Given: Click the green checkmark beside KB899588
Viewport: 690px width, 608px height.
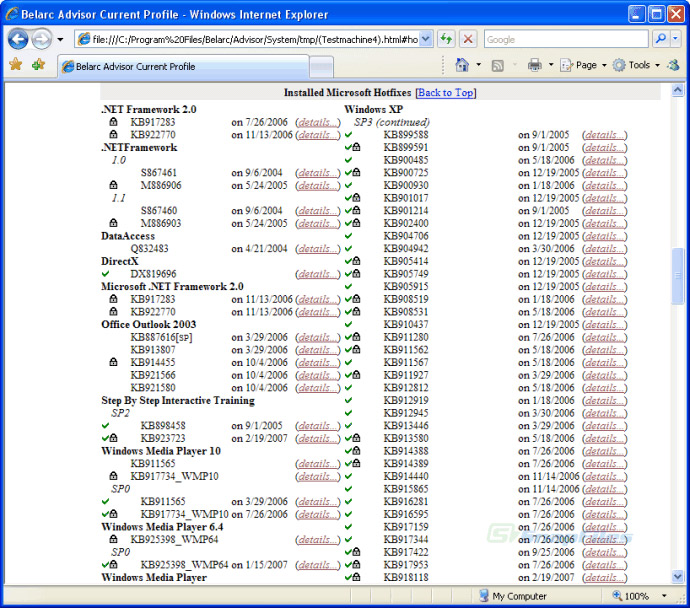Looking at the screenshot, I should [349, 135].
